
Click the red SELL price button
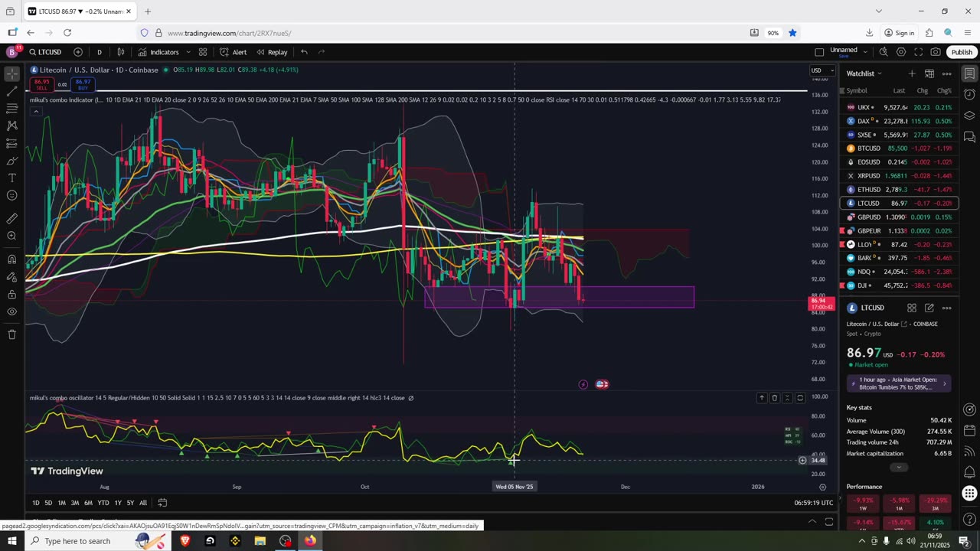pyautogui.click(x=41, y=84)
